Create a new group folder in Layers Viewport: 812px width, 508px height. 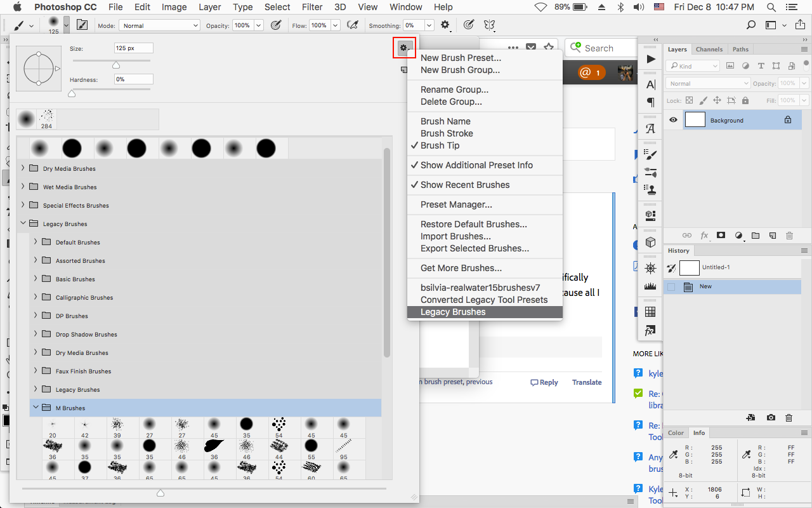(x=756, y=235)
